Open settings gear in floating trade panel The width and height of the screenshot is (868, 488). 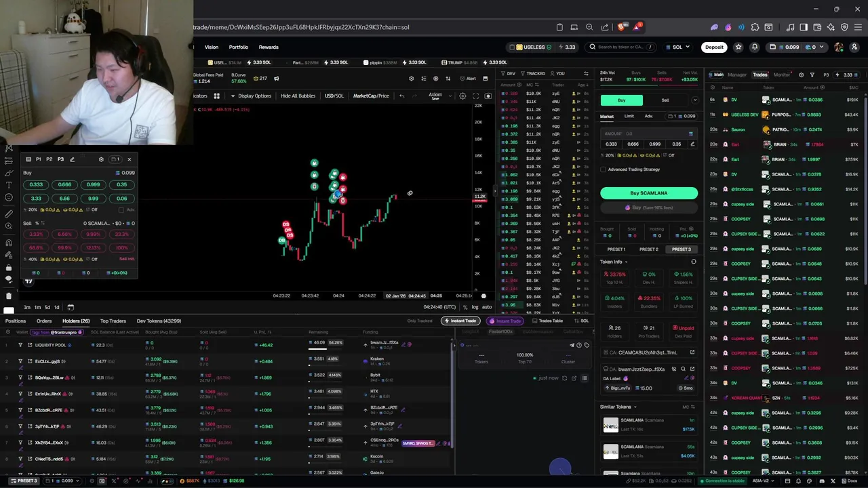click(101, 159)
